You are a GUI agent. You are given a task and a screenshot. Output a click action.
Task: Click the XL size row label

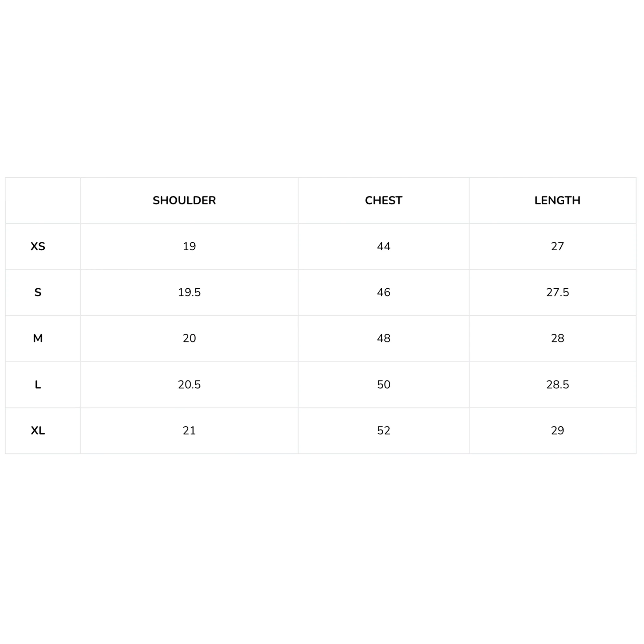(x=38, y=431)
